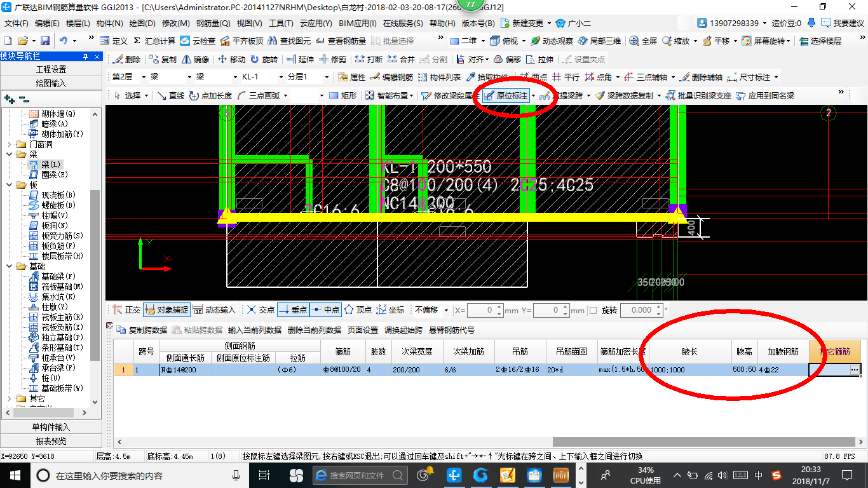Viewport: 868px width, 488px height.
Task: Toggle 坐标 coordinate snap
Action: 390,310
